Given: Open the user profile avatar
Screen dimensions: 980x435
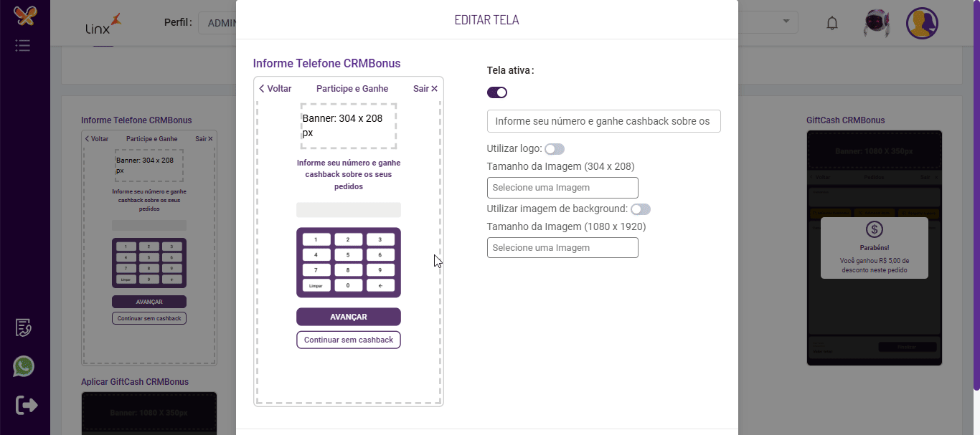Looking at the screenshot, I should 922,23.
